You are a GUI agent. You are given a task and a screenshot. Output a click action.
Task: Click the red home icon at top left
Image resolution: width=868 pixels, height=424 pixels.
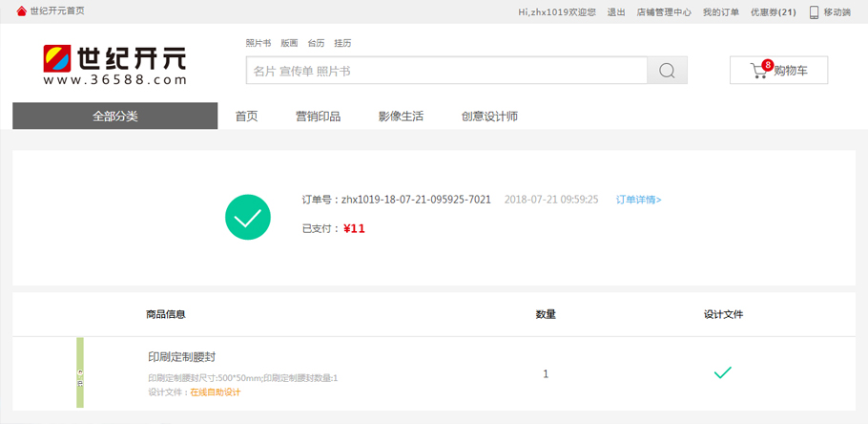coord(21,11)
